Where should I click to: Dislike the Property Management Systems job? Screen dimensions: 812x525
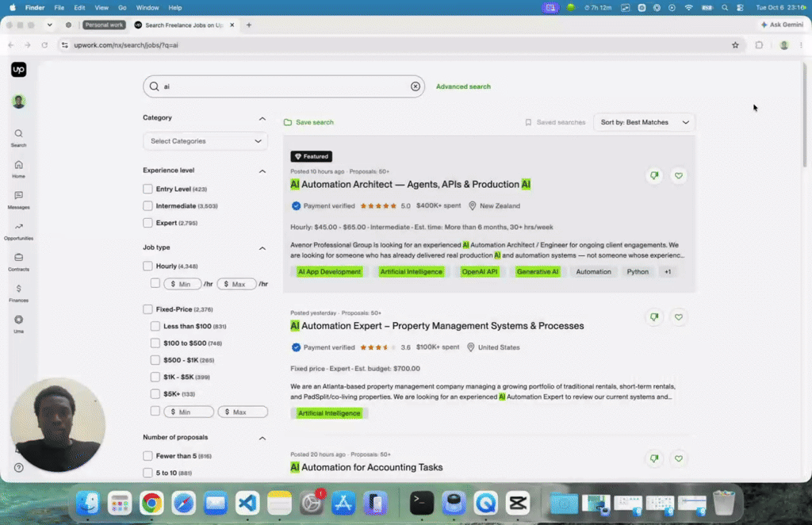(x=654, y=317)
